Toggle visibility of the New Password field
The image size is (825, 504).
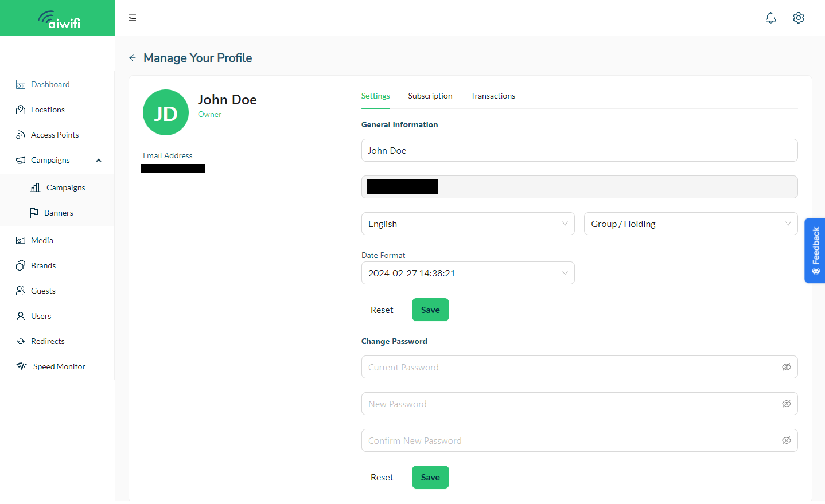tap(786, 404)
